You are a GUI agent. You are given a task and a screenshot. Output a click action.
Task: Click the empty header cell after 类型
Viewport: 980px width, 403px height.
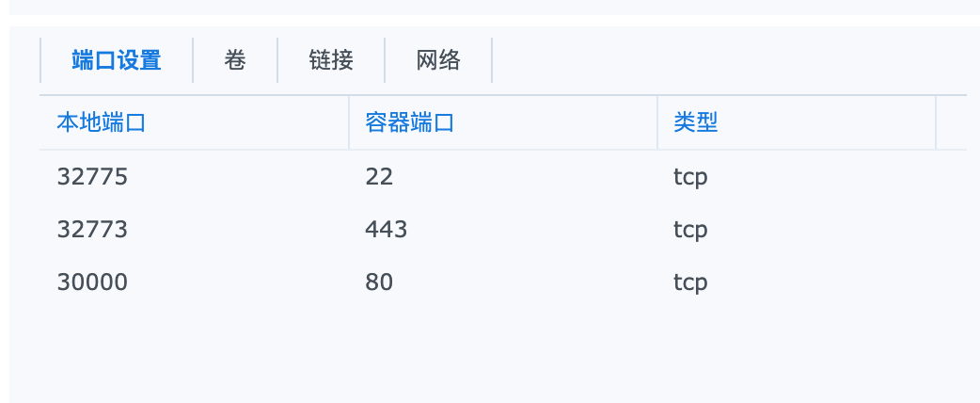click(x=952, y=122)
